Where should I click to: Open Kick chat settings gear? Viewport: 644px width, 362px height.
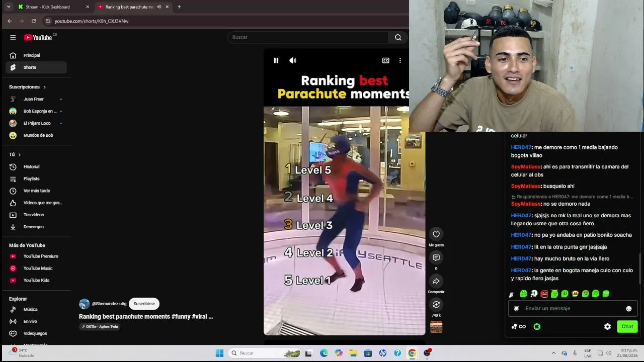pyautogui.click(x=607, y=327)
